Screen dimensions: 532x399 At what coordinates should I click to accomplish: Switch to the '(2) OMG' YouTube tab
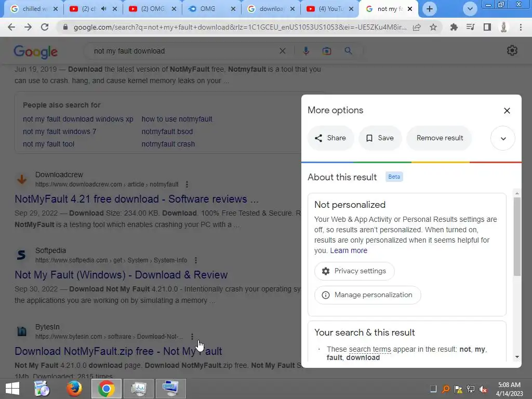[153, 9]
